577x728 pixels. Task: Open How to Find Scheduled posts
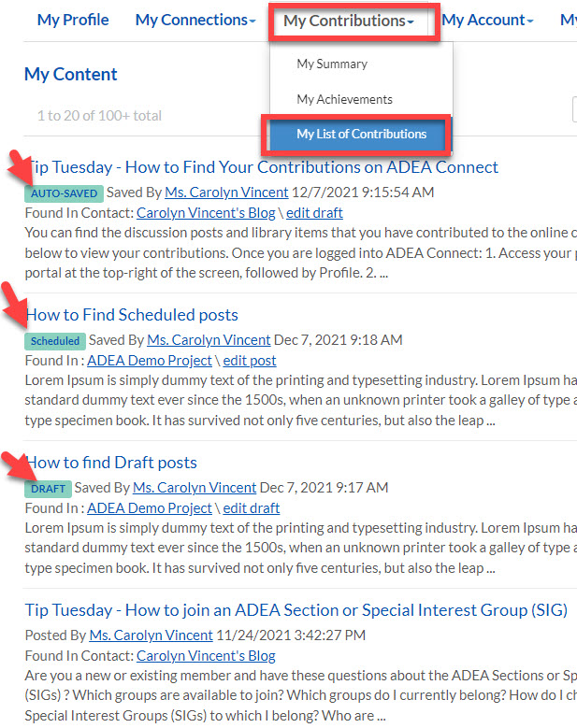point(132,315)
